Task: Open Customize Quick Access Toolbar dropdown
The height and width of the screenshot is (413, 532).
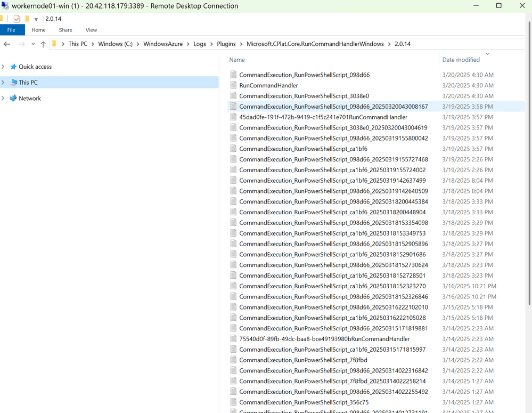Action: click(36, 19)
